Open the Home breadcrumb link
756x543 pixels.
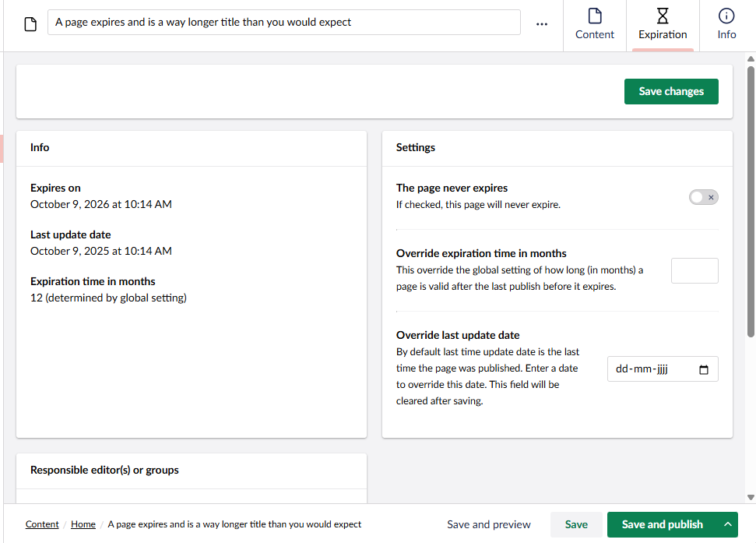(83, 524)
